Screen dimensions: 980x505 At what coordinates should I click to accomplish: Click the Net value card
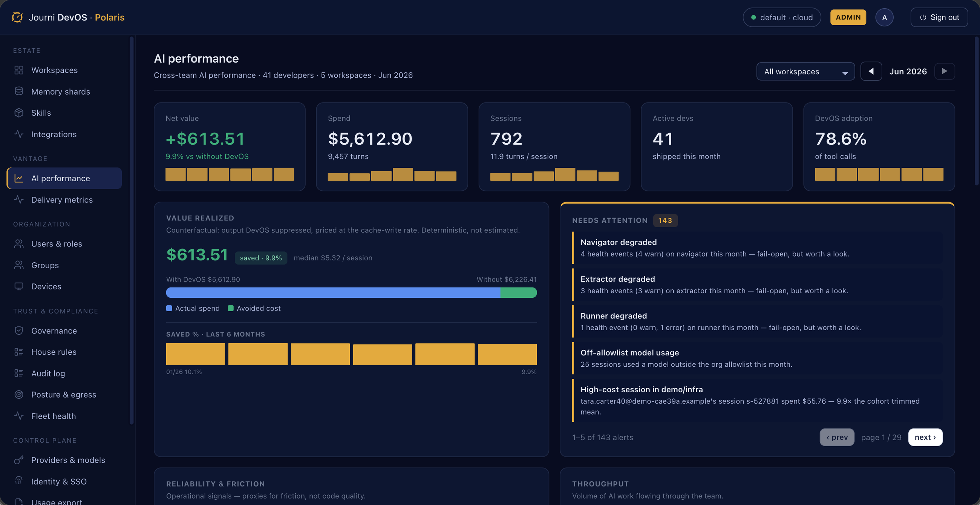[x=230, y=147]
